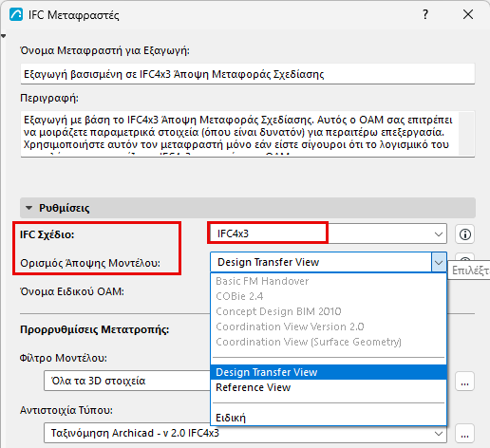Close the IFC Μεταφραστές dialog

click(x=468, y=14)
